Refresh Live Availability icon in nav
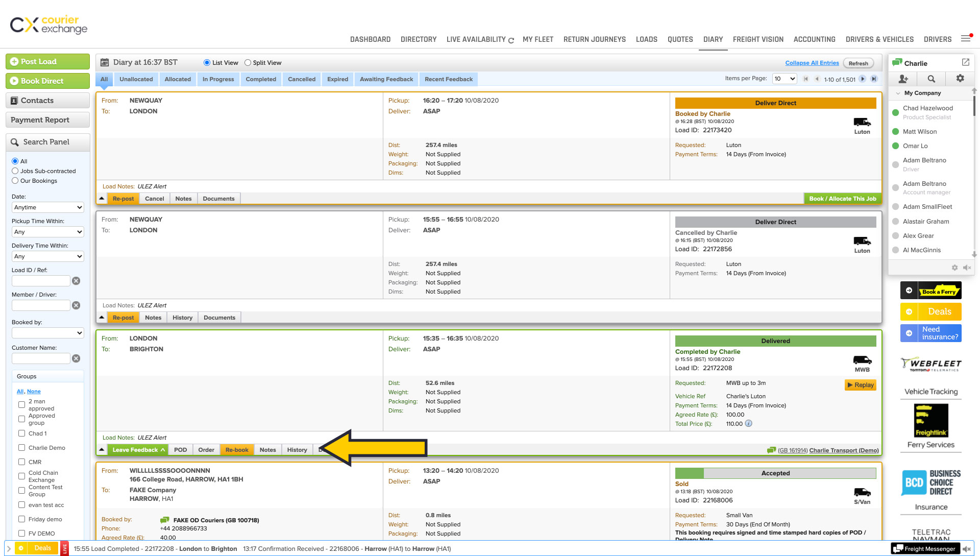 click(511, 40)
